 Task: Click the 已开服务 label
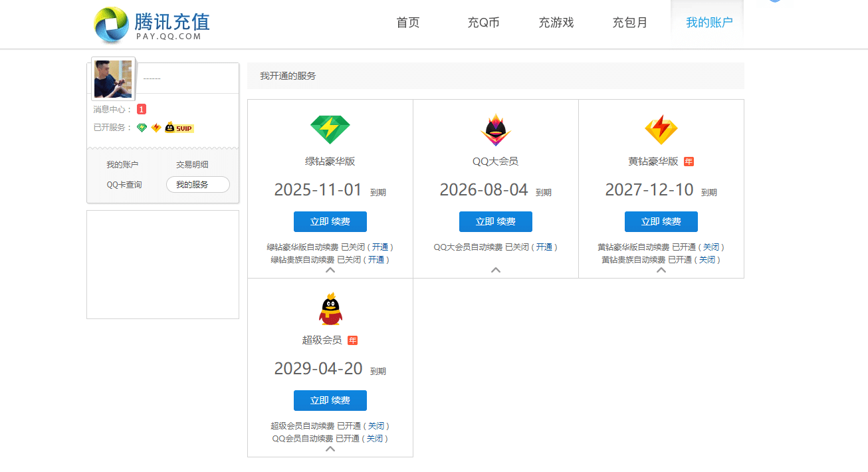112,128
